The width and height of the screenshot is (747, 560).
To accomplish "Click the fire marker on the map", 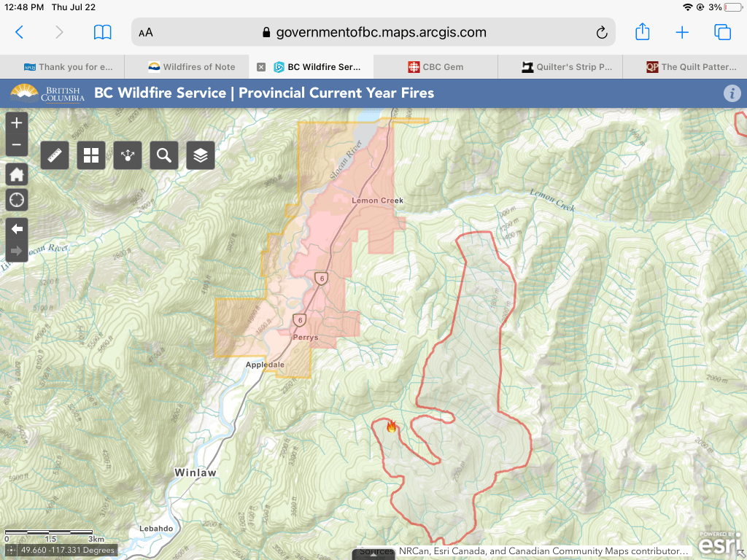I will [x=392, y=427].
